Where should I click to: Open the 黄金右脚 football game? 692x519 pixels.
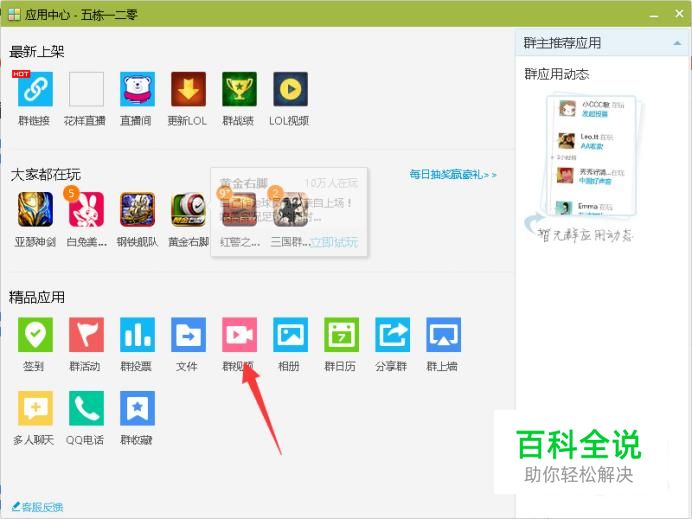(x=188, y=210)
